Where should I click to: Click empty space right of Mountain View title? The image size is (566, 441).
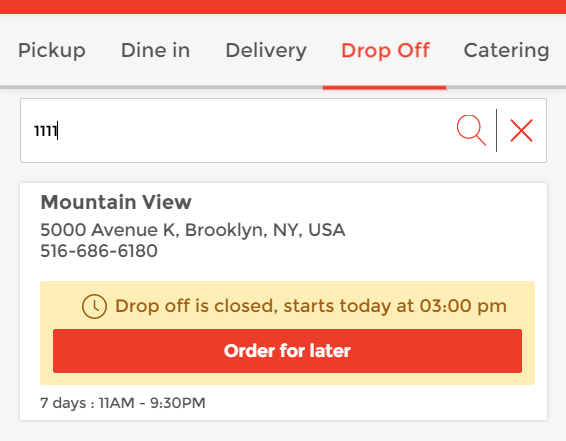pyautogui.click(x=361, y=202)
